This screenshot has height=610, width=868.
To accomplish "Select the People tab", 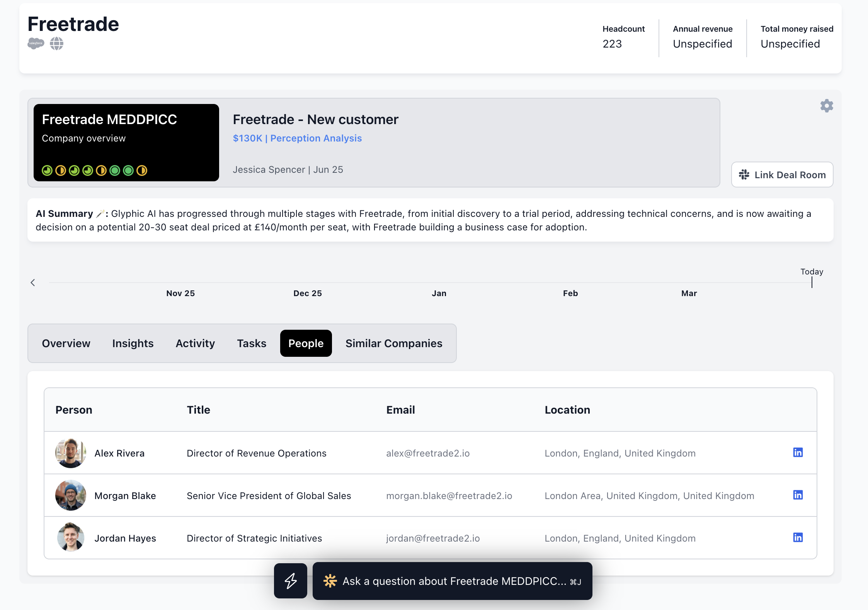I will click(x=306, y=343).
